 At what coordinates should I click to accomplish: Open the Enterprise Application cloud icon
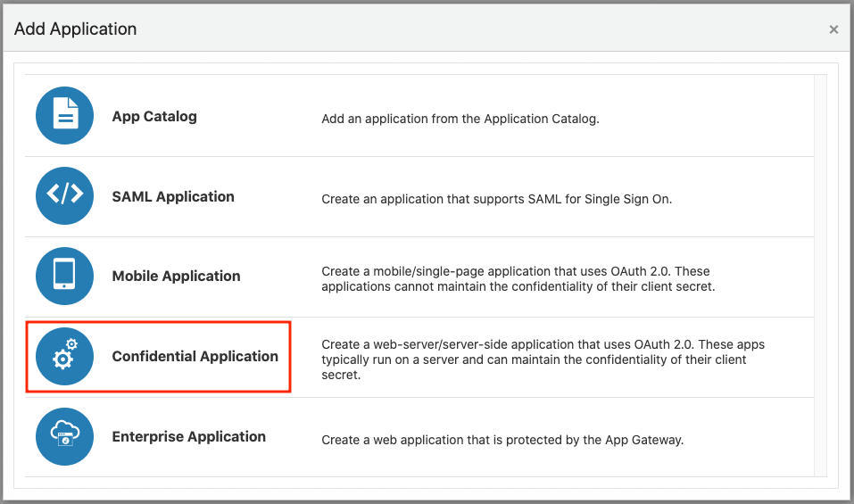(65, 436)
